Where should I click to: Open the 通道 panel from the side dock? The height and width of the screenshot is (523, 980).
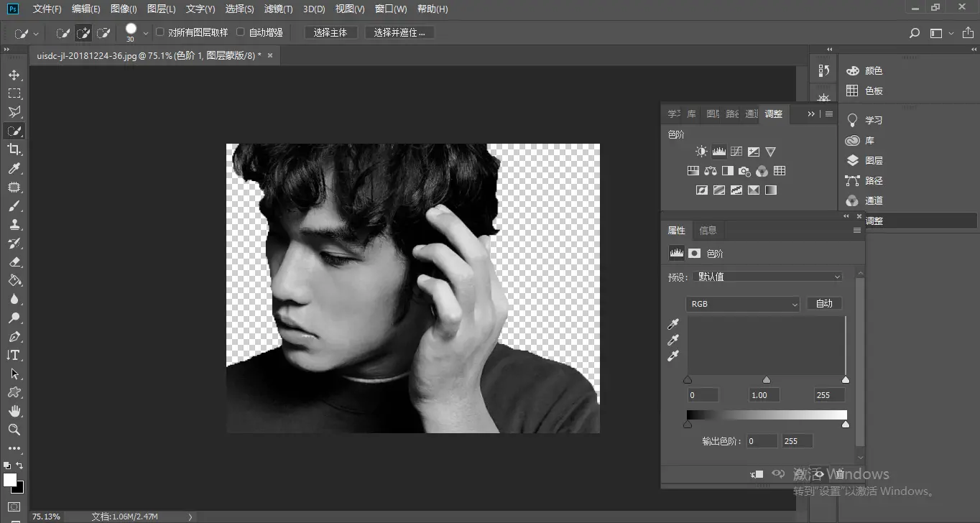[x=865, y=200]
